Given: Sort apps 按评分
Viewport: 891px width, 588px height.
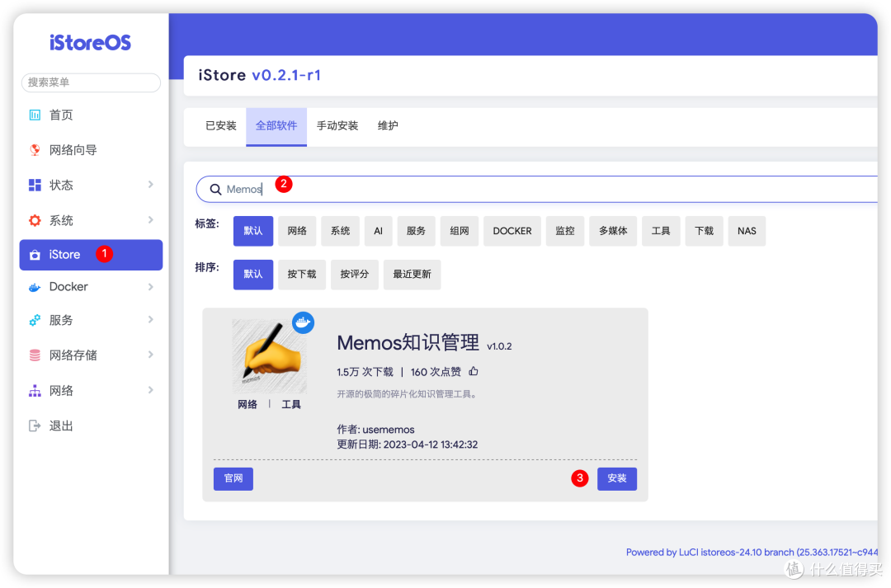Looking at the screenshot, I should pyautogui.click(x=355, y=275).
